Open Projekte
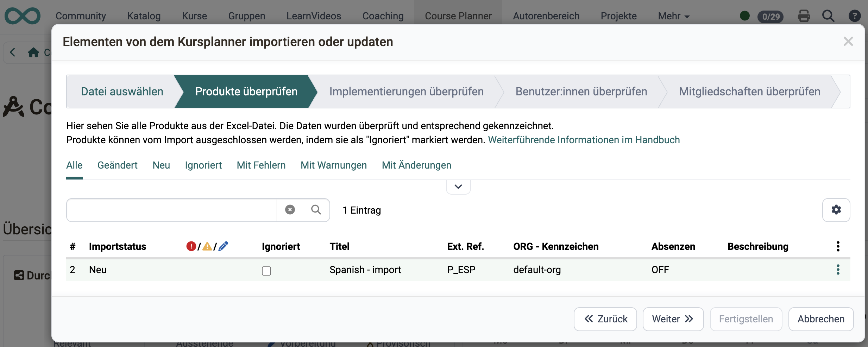This screenshot has height=347, width=868. coord(619,16)
